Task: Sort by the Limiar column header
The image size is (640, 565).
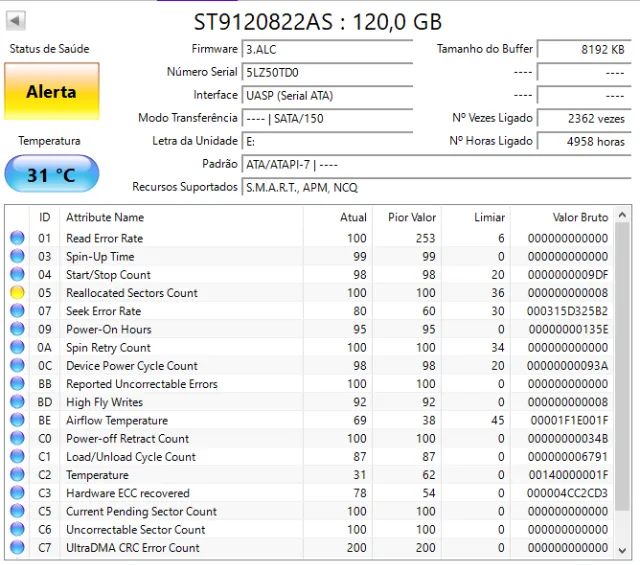Action: point(476,217)
